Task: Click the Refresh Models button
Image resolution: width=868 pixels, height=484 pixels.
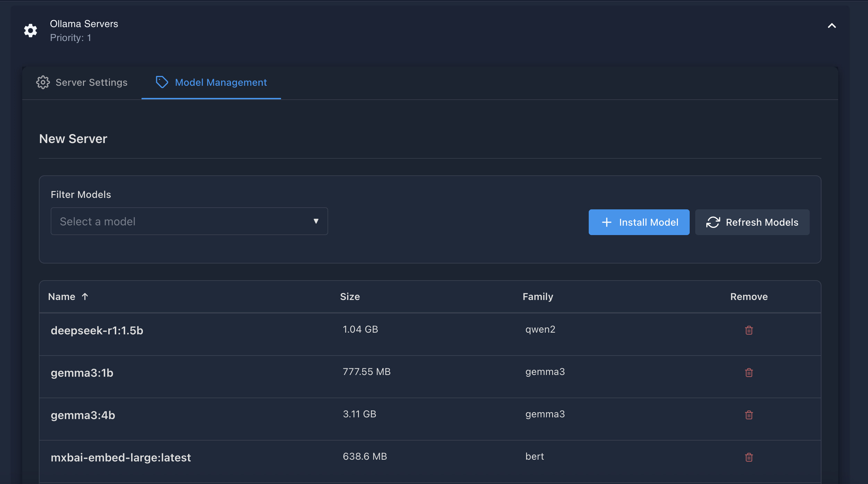Action: 752,222
